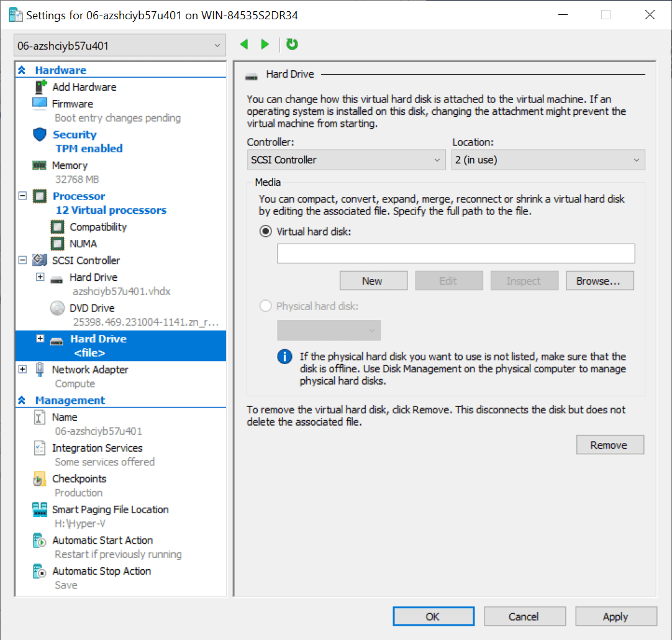Click the Automatic Stop Action icon
The width and height of the screenshot is (672, 640).
click(x=39, y=572)
